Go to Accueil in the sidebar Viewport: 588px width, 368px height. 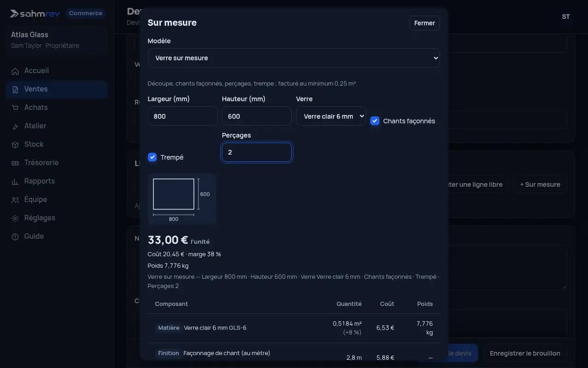[57, 71]
